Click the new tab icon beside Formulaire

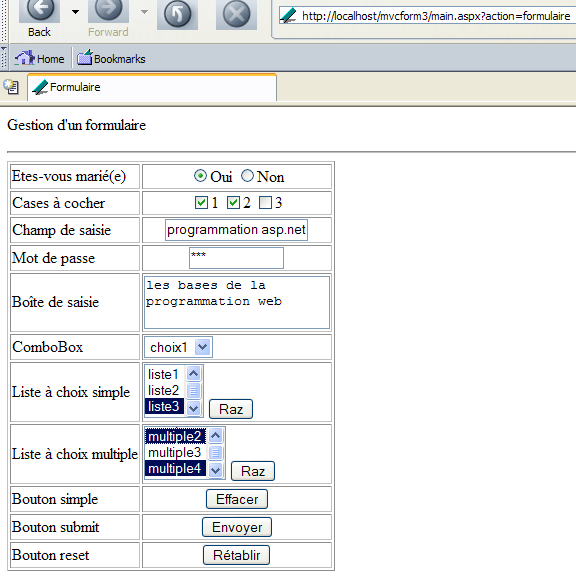11,87
